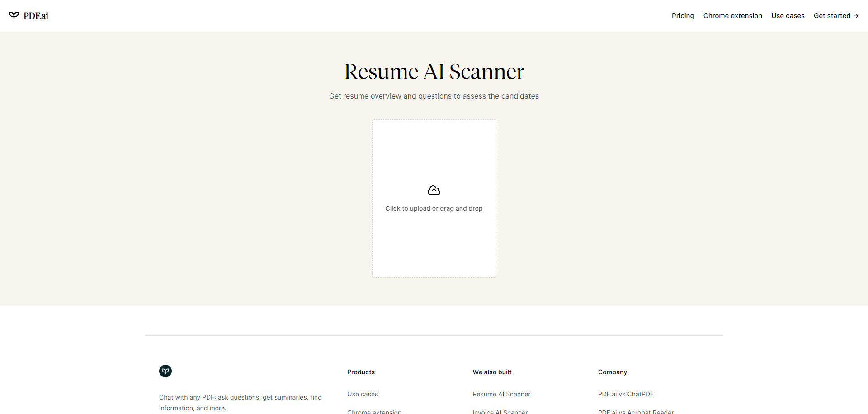Click the PDF.ai sprout logo icon in header
Viewport: 868px width, 414px height.
coord(14,16)
